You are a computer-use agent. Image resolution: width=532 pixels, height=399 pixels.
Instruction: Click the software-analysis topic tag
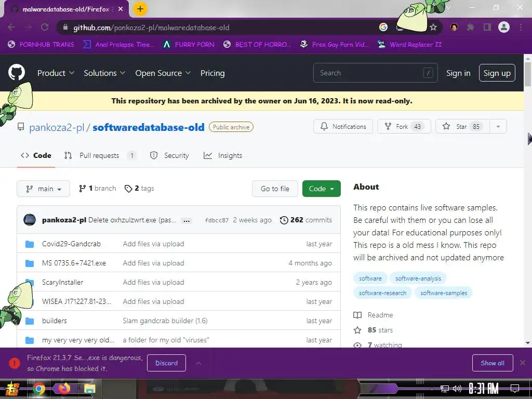click(x=418, y=278)
